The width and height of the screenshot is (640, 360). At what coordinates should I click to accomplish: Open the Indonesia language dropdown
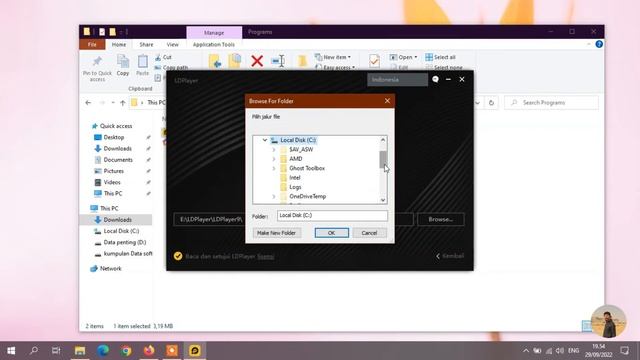coord(398,80)
